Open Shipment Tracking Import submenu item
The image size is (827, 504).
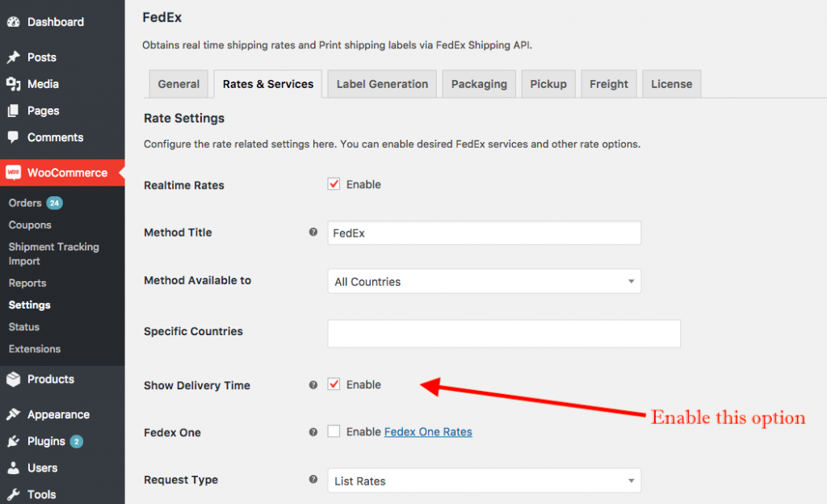coord(54,254)
